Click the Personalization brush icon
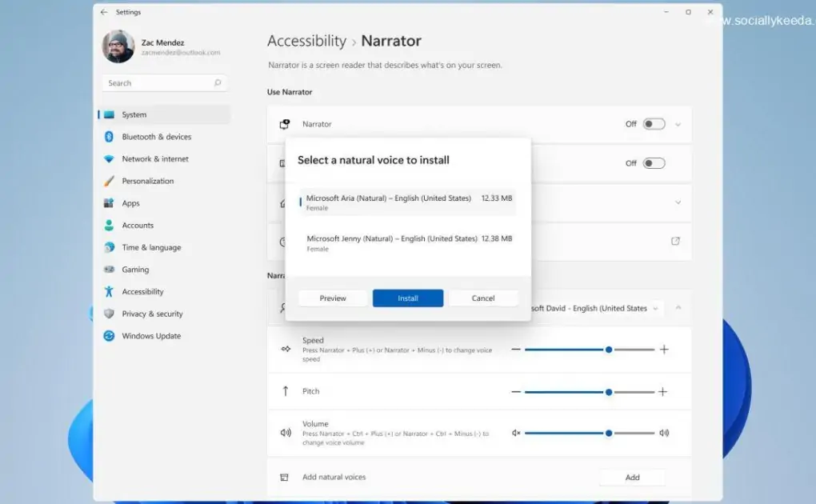The height and width of the screenshot is (504, 816). (109, 181)
